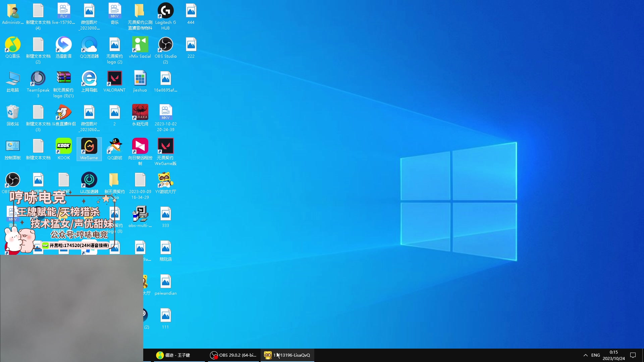Switch to OBS 29.0.2 taskbar button

pyautogui.click(x=233, y=355)
